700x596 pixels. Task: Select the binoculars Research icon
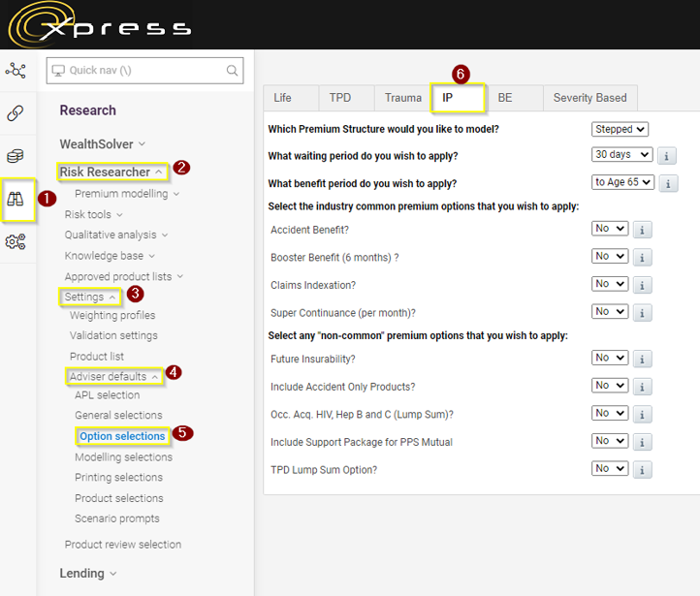point(16,199)
